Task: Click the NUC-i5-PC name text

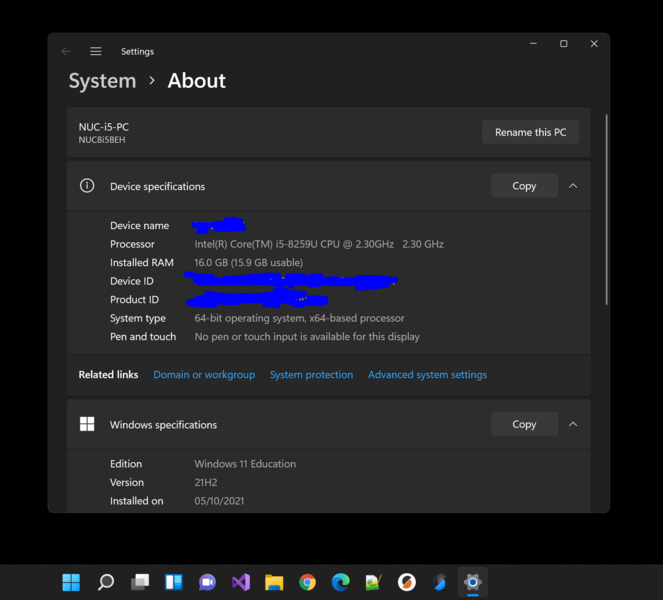Action: (x=104, y=127)
